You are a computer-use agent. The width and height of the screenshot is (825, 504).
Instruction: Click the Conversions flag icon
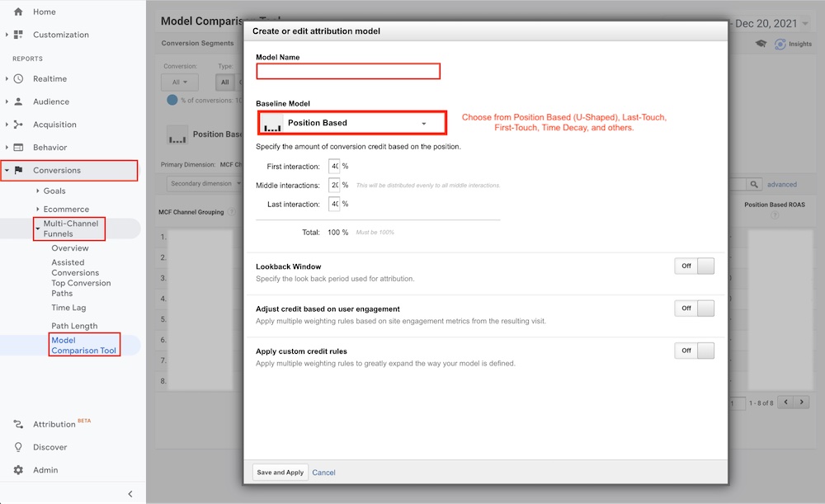point(18,170)
